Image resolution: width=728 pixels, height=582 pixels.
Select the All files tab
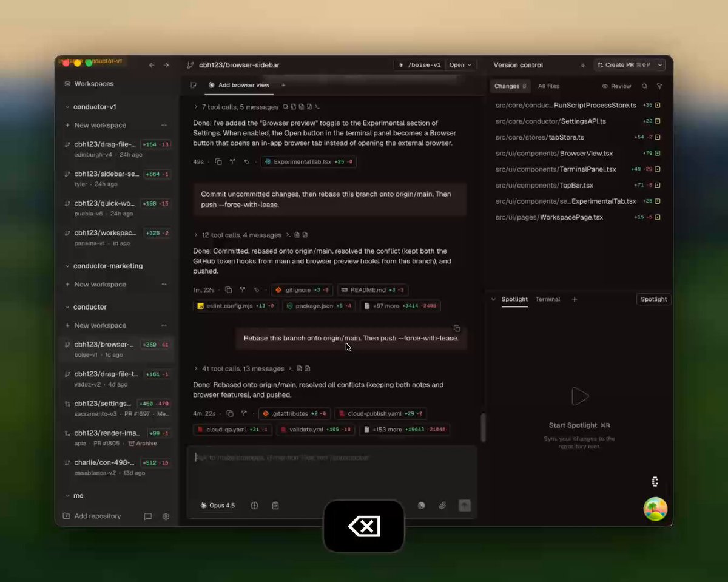(548, 86)
